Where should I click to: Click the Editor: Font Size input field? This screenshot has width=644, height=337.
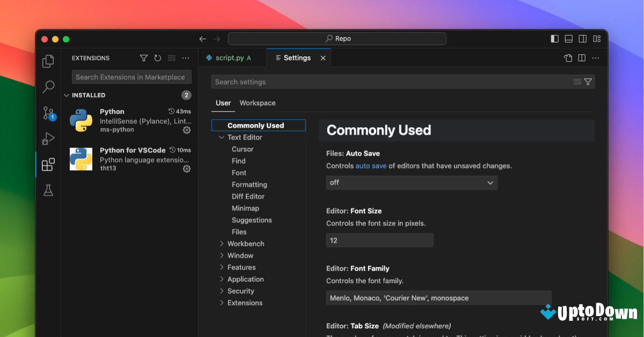coord(379,240)
